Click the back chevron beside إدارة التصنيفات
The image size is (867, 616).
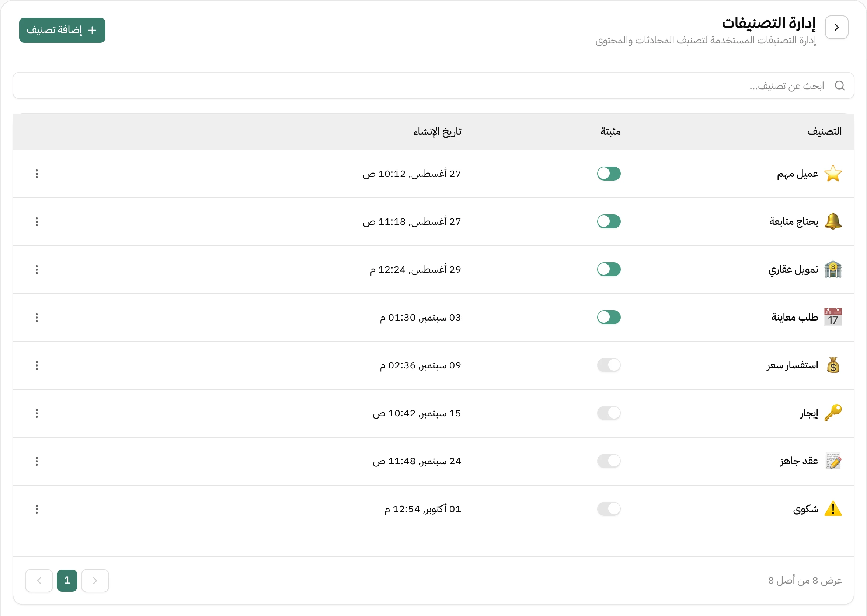836,27
